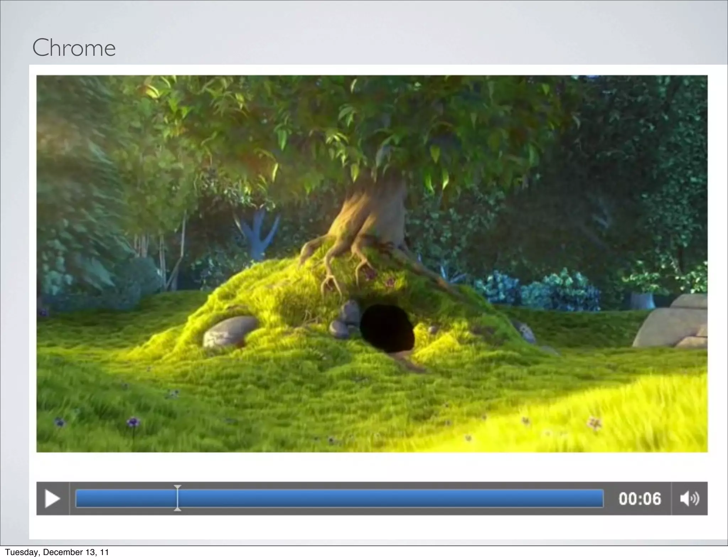Viewport: 728px width, 560px height.
Task: Click the middle of the blue progress bar
Action: click(x=339, y=498)
